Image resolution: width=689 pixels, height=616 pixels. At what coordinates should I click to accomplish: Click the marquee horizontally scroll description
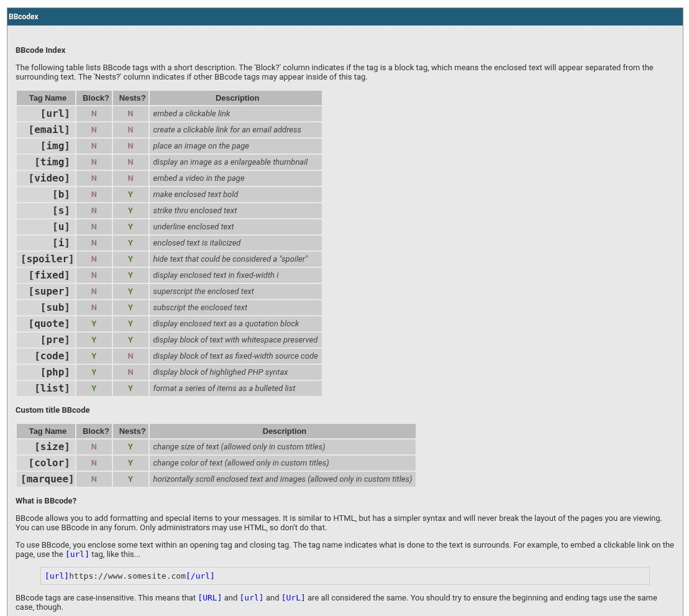pyautogui.click(x=283, y=479)
